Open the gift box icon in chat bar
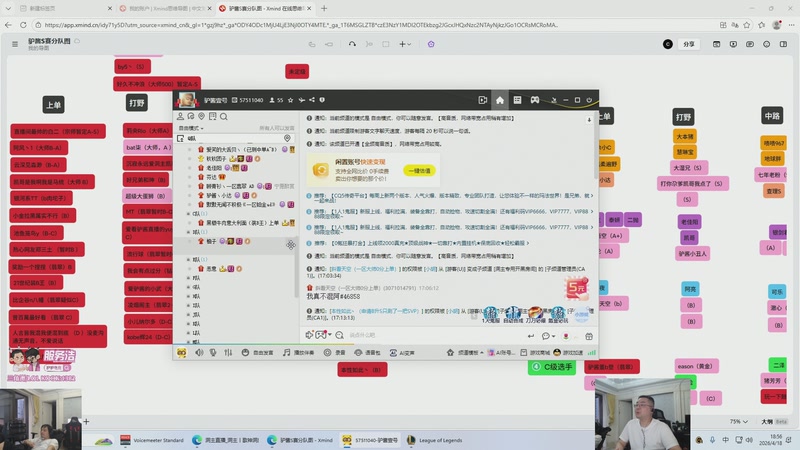 tap(589, 336)
